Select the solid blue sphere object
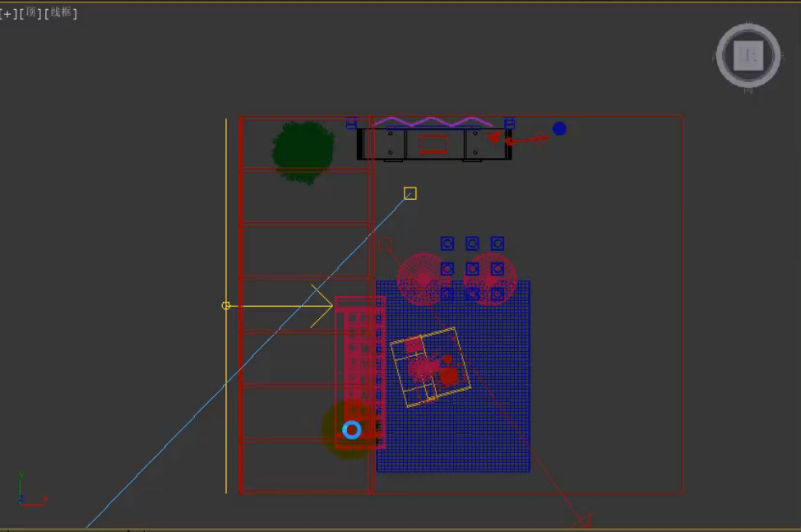Viewport: 801px width, 532px height. click(559, 128)
